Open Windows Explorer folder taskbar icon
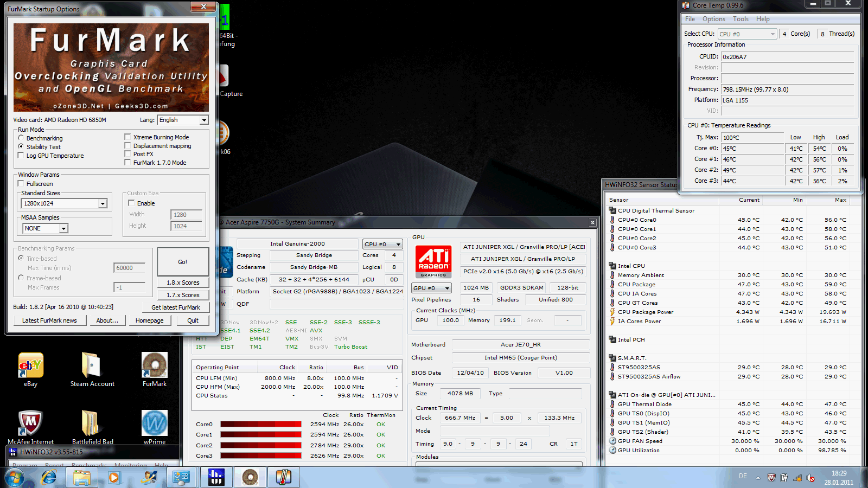Viewport: 868px width, 488px height. tap(82, 478)
